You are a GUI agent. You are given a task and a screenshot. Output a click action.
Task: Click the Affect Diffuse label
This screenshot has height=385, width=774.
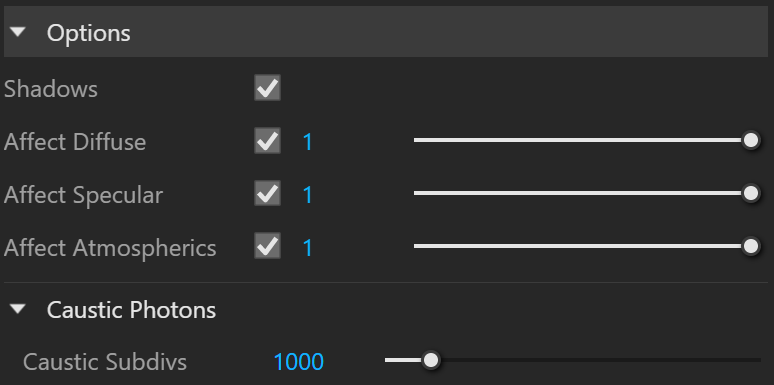[75, 142]
